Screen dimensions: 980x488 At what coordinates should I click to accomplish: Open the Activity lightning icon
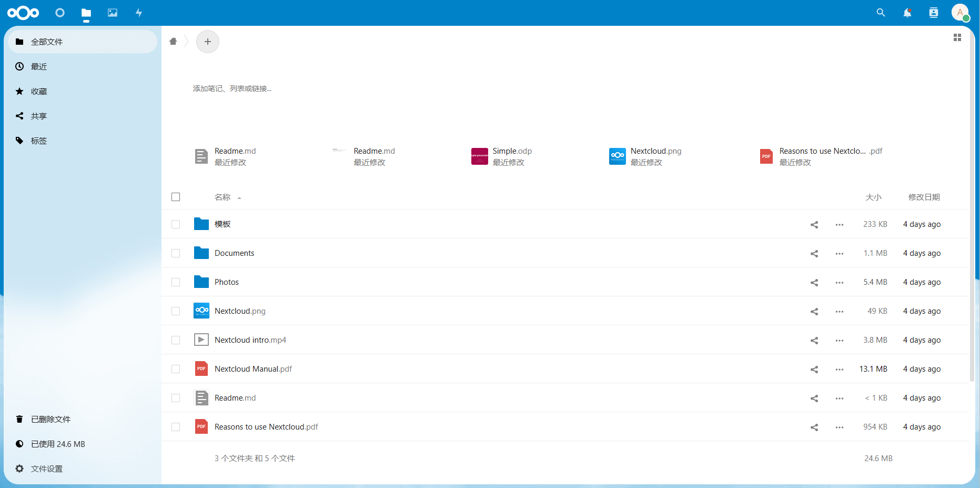point(139,13)
